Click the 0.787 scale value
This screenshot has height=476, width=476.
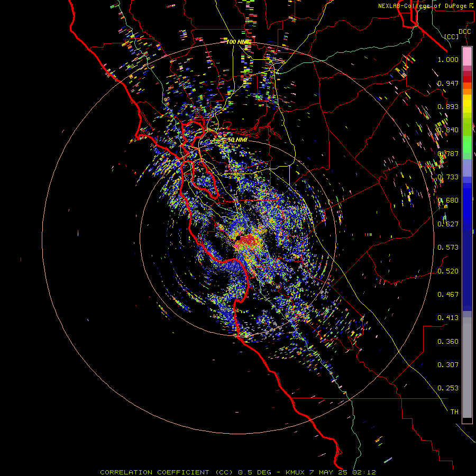448,153
